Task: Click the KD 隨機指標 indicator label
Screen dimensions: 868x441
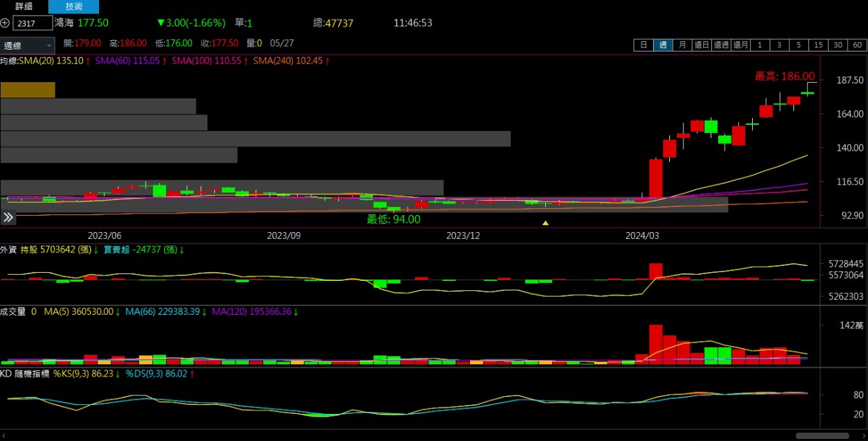Action: pos(25,373)
